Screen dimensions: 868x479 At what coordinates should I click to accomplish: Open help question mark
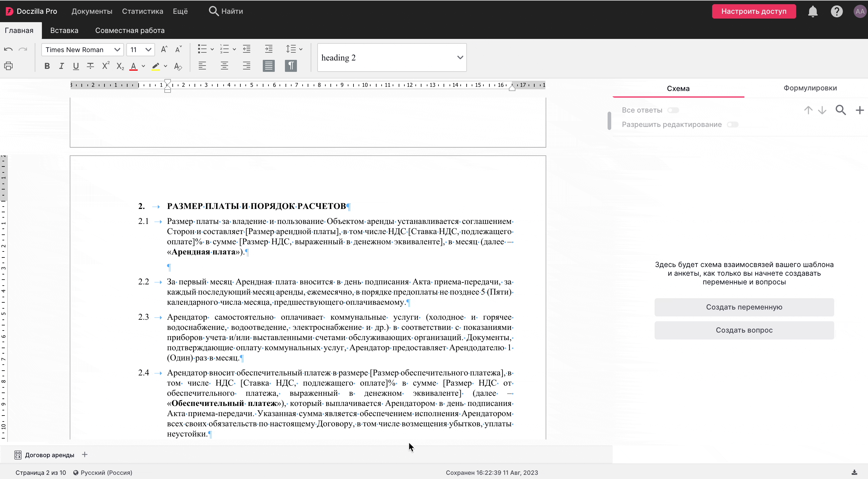click(x=837, y=11)
